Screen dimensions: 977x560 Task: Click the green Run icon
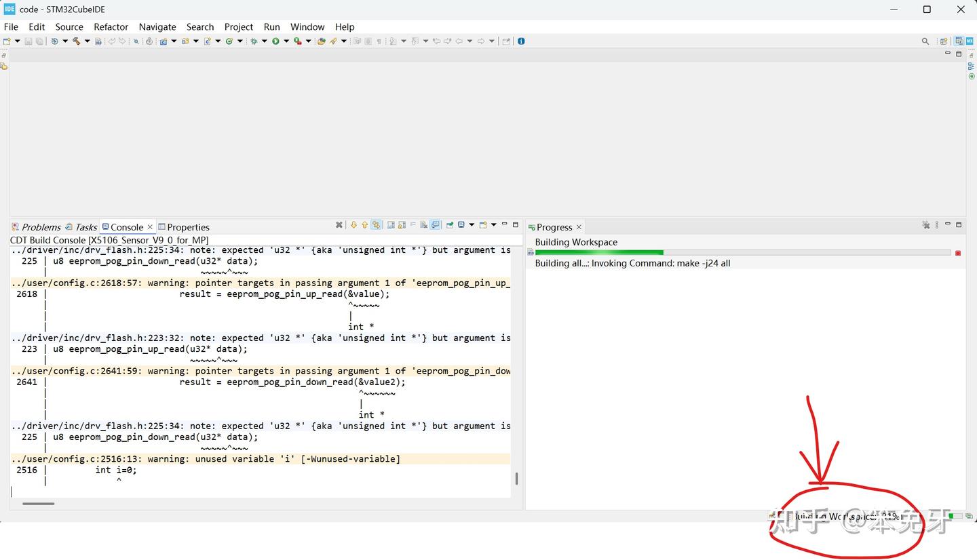pos(275,41)
